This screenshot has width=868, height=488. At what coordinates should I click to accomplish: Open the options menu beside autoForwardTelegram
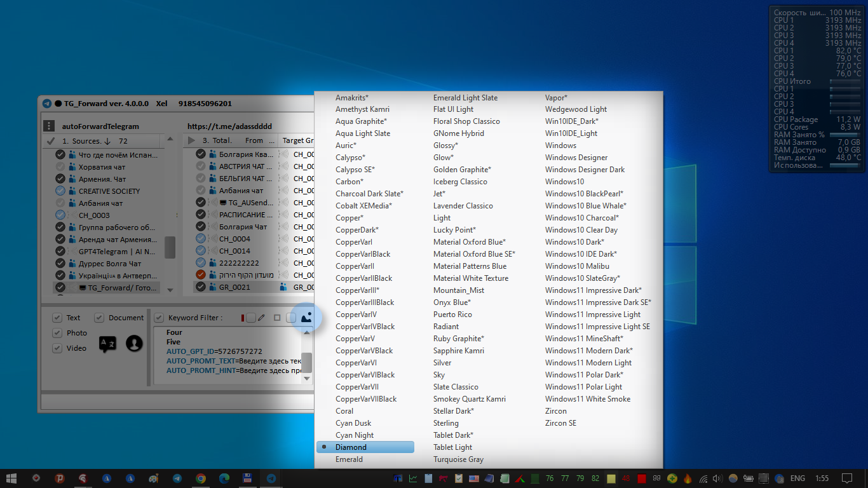(x=49, y=125)
